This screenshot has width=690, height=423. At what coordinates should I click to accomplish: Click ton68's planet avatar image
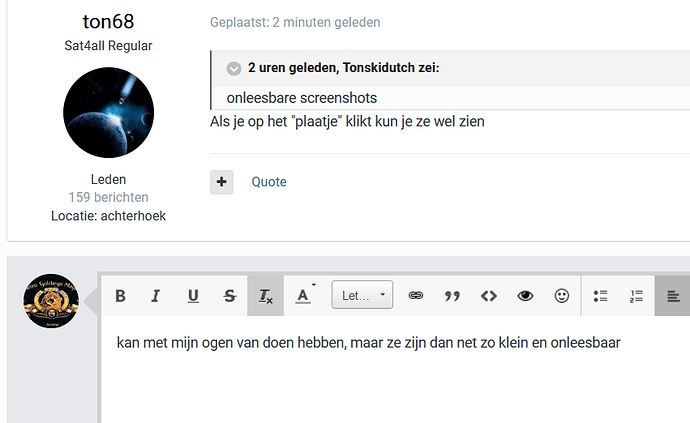[109, 113]
